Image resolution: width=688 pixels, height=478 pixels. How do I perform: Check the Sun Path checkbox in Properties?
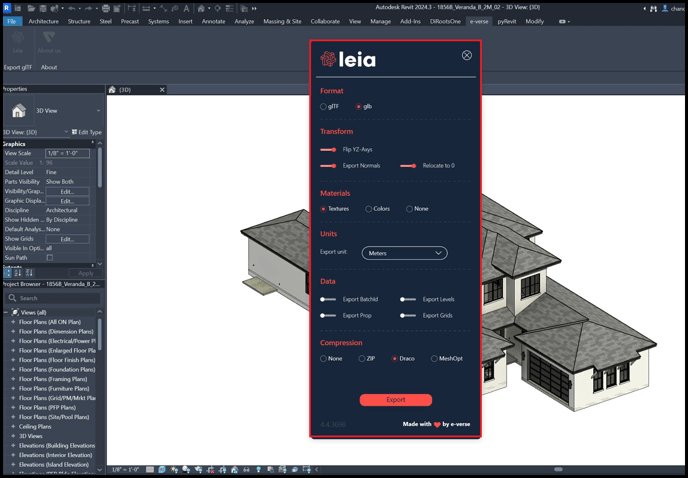(x=50, y=258)
